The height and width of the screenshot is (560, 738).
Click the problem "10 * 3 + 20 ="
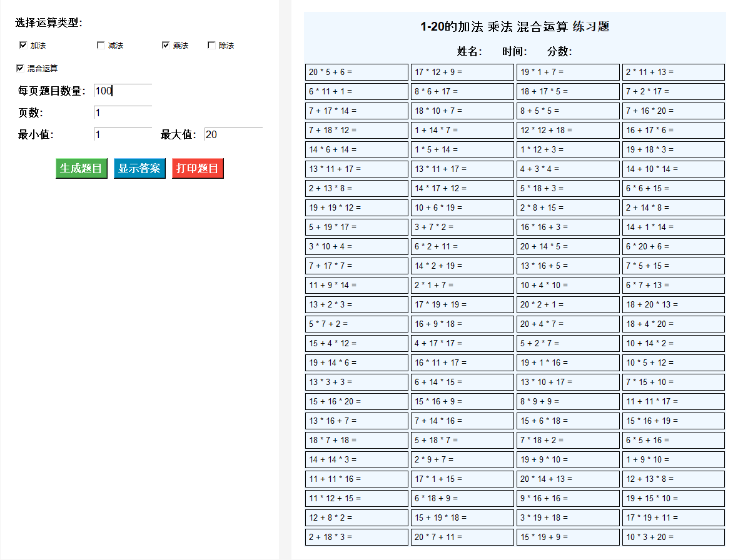[673, 537]
